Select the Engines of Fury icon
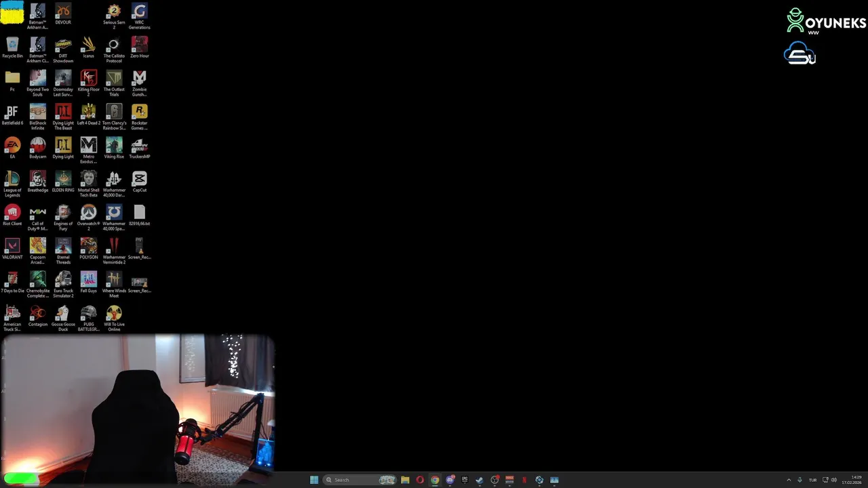Viewport: 868px width, 488px height. tap(63, 217)
